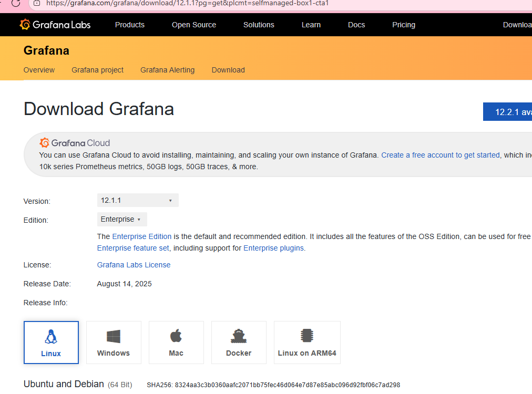The height and width of the screenshot is (394, 532).
Task: Select the Linux on ARM64 chip tile
Action: pos(307,343)
